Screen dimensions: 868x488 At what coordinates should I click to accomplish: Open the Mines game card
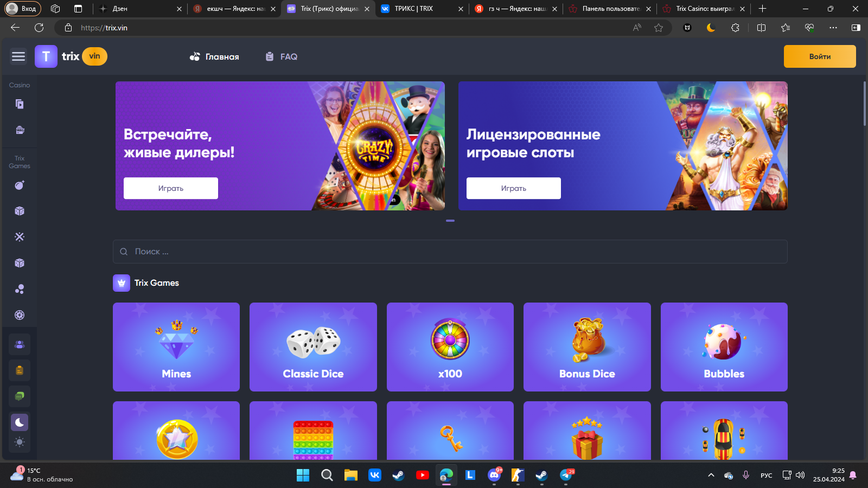tap(176, 347)
